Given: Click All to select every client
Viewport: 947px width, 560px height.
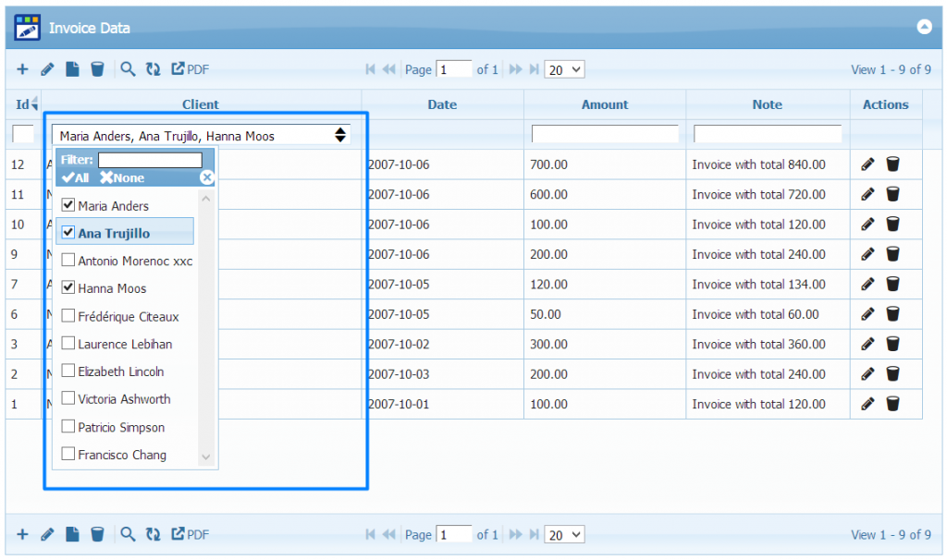Looking at the screenshot, I should tap(76, 177).
